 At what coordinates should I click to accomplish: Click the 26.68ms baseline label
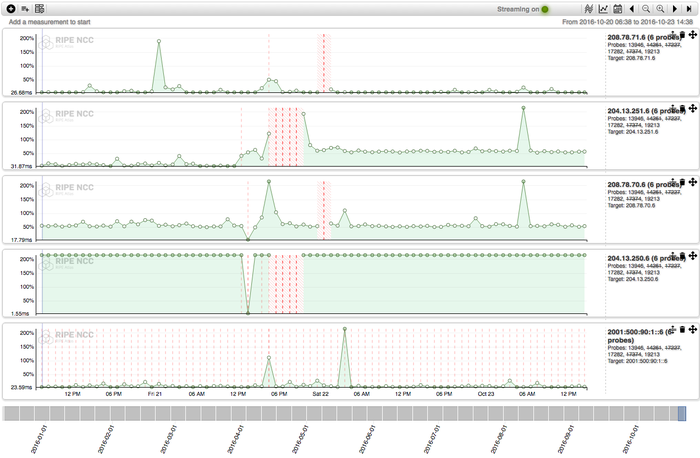[22, 92]
